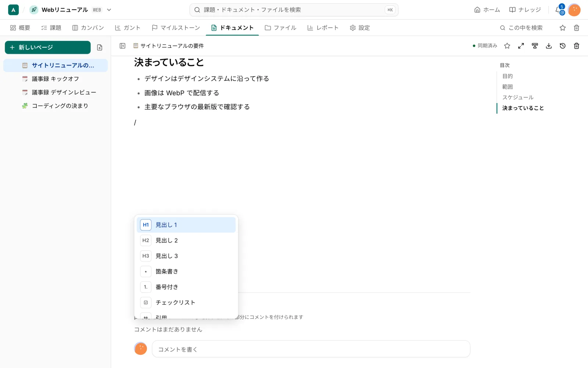
Task: Star the サイトリニューアルの要件 document
Action: click(x=507, y=46)
